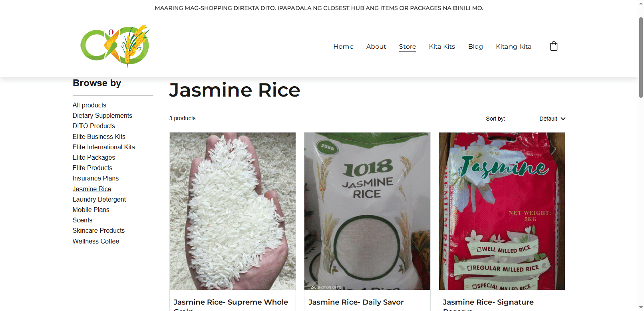The image size is (644, 311).
Task: Visit the Blog navigation link
Action: (x=475, y=46)
